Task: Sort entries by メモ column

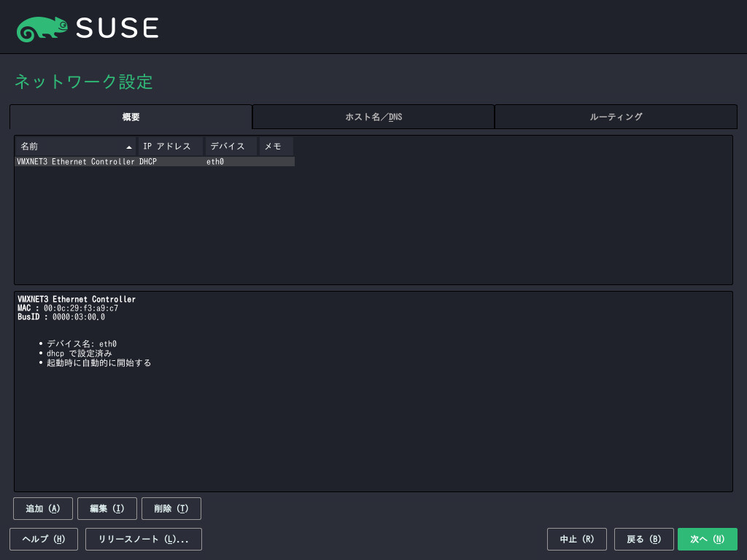Action: (x=275, y=146)
